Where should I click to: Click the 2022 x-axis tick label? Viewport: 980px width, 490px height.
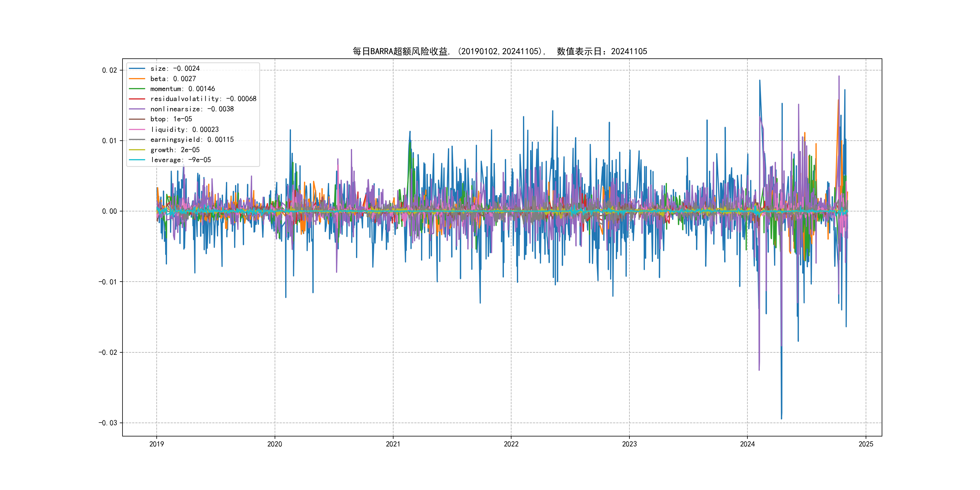[511, 444]
